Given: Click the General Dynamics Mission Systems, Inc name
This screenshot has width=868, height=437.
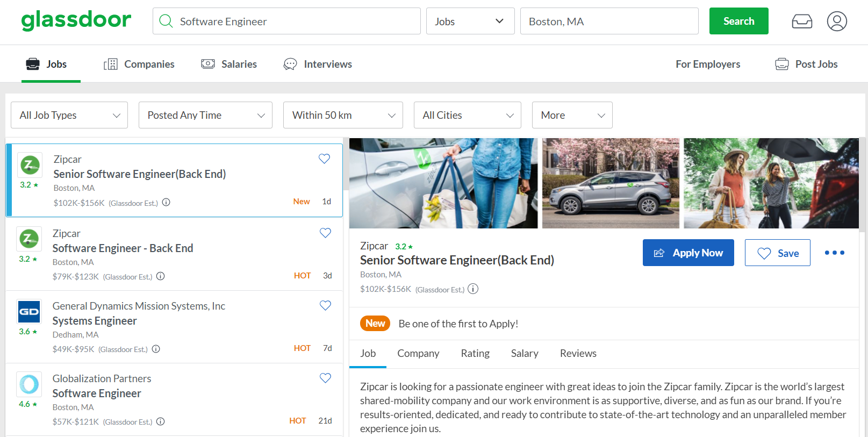Looking at the screenshot, I should coord(139,306).
